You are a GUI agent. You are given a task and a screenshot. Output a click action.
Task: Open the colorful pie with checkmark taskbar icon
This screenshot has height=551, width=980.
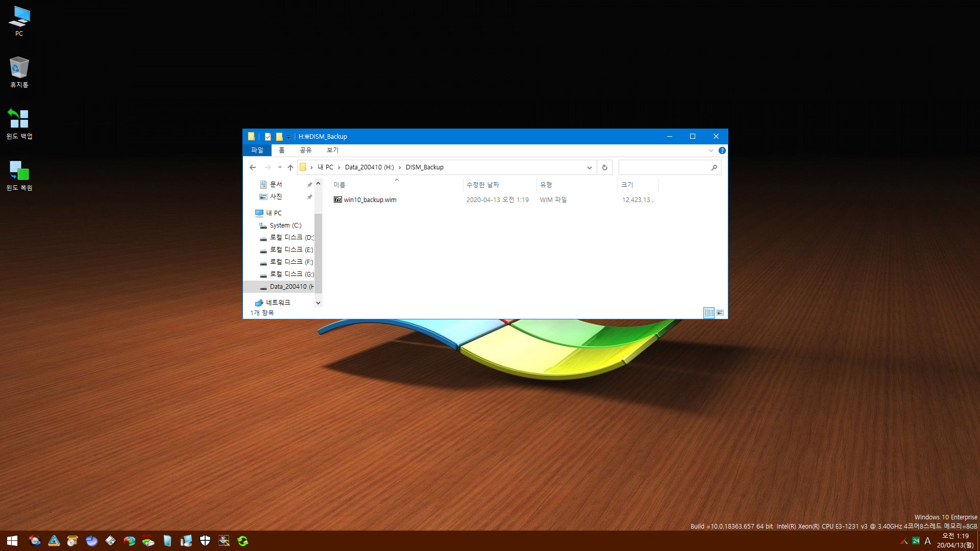coord(129,541)
